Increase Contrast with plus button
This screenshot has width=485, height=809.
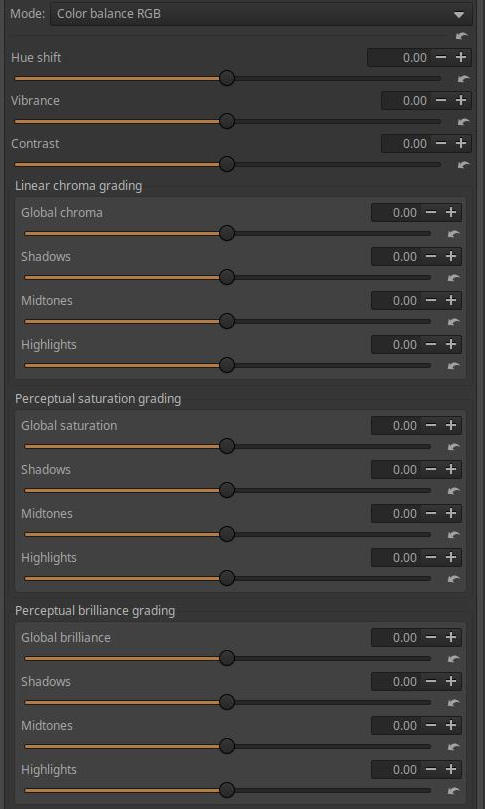pyautogui.click(x=461, y=143)
